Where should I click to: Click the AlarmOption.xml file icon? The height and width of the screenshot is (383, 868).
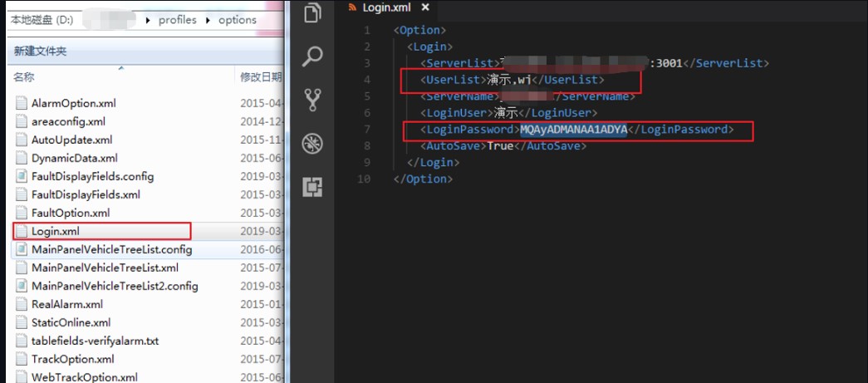[22, 104]
